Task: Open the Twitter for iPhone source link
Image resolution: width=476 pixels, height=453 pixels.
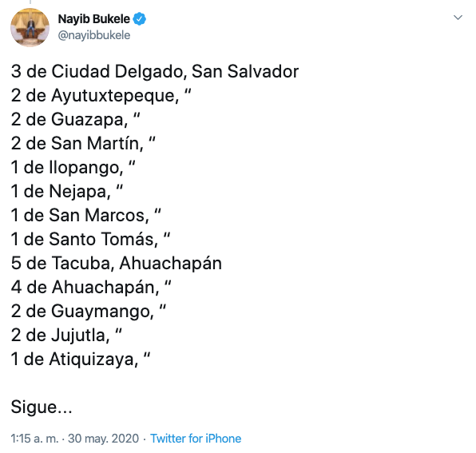Action: click(x=196, y=439)
